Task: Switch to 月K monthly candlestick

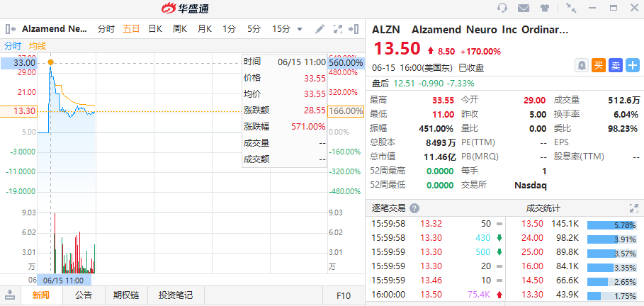Action: click(x=205, y=29)
